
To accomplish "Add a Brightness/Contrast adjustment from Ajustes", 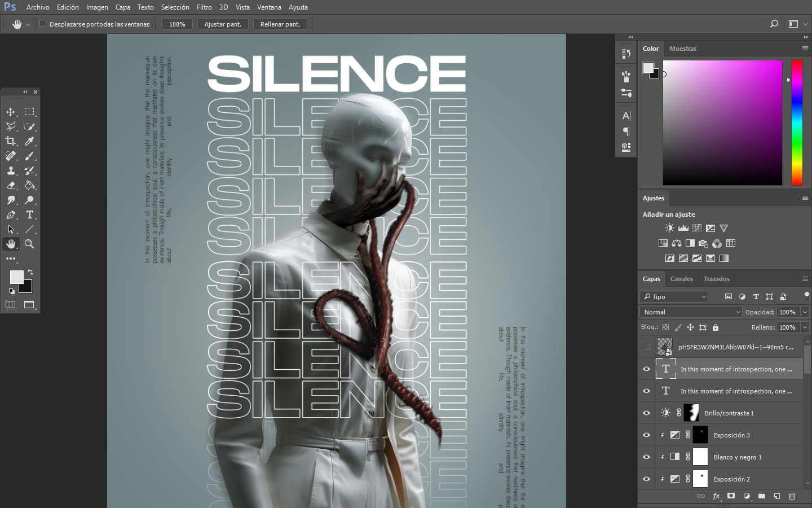I will click(669, 228).
